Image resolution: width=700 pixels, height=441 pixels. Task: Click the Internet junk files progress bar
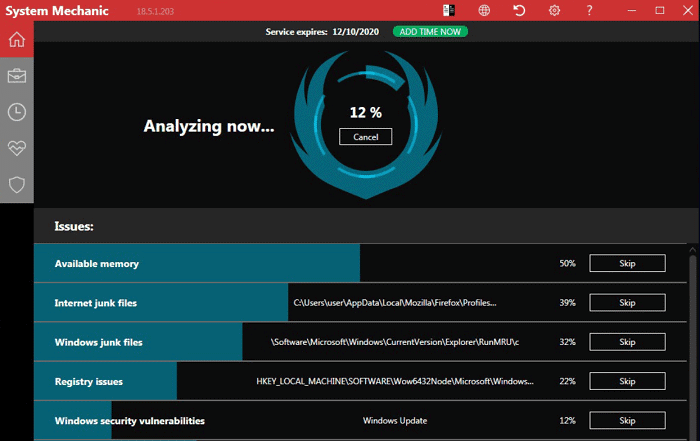click(x=161, y=303)
